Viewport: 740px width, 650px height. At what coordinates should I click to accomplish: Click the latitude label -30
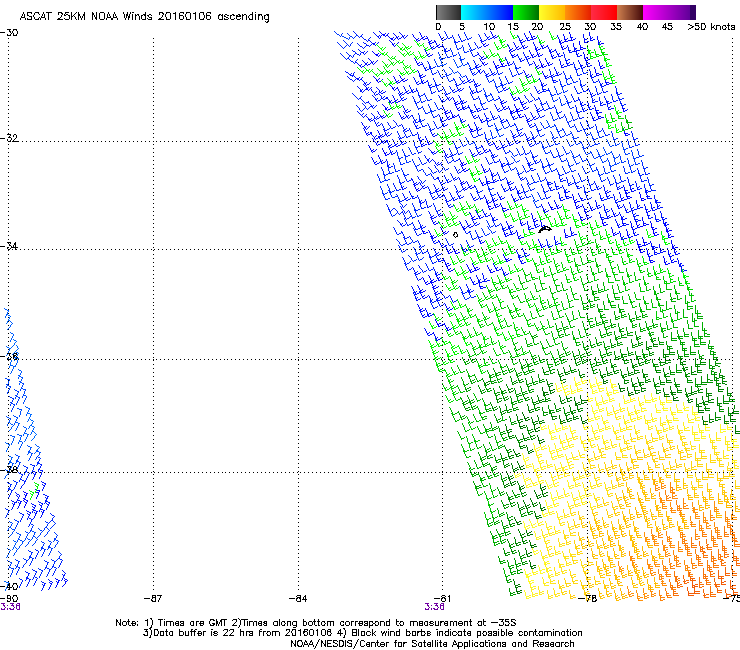pyautogui.click(x=9, y=32)
